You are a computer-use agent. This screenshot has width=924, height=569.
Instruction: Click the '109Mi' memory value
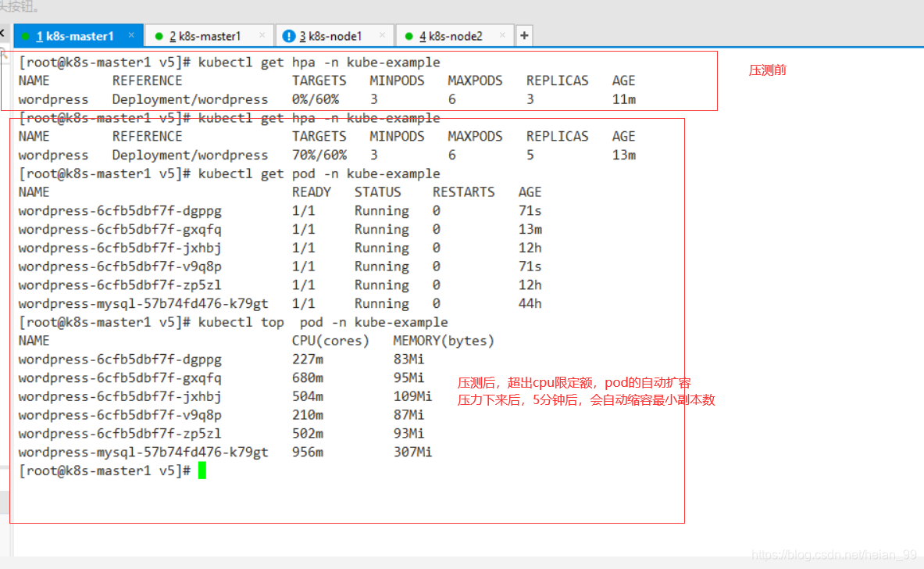[x=412, y=396]
